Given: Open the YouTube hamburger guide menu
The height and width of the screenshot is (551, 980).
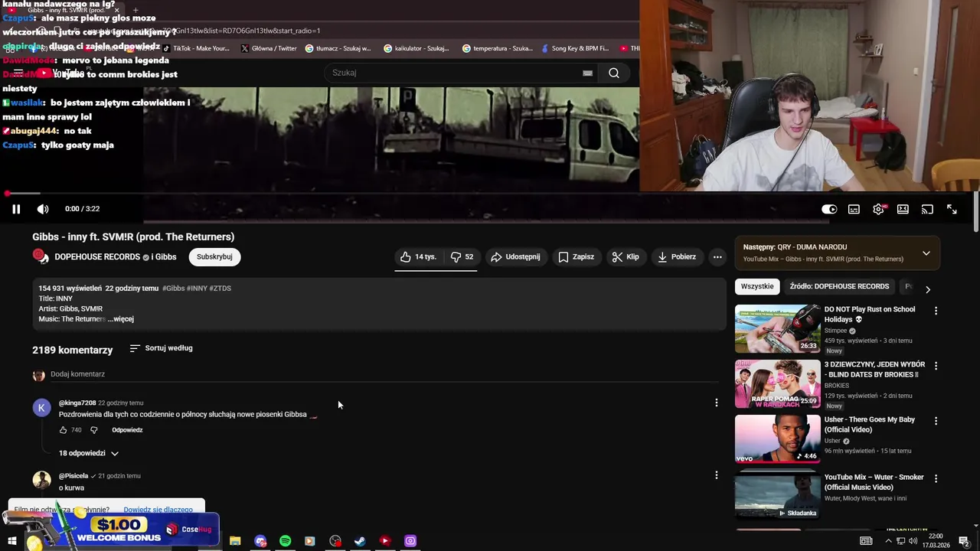Looking at the screenshot, I should tap(18, 73).
